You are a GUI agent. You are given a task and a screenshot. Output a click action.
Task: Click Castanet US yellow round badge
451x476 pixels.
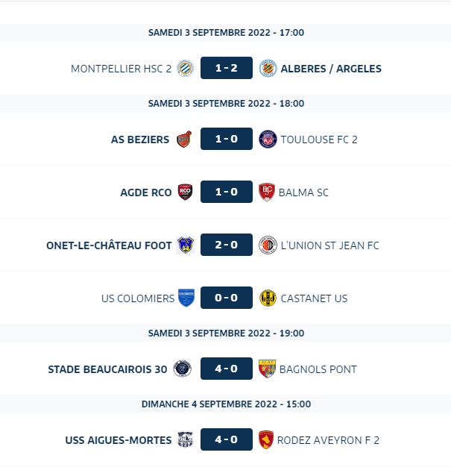pos(268,298)
